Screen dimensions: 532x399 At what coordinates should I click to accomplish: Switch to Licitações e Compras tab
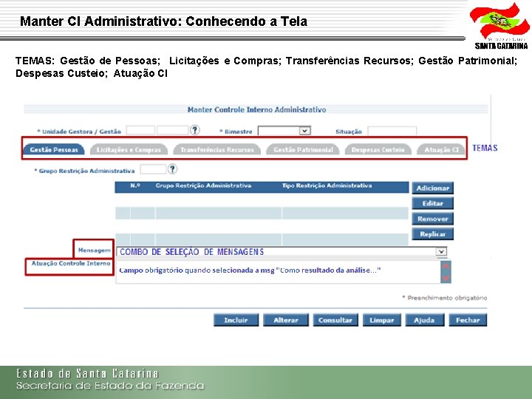129,149
